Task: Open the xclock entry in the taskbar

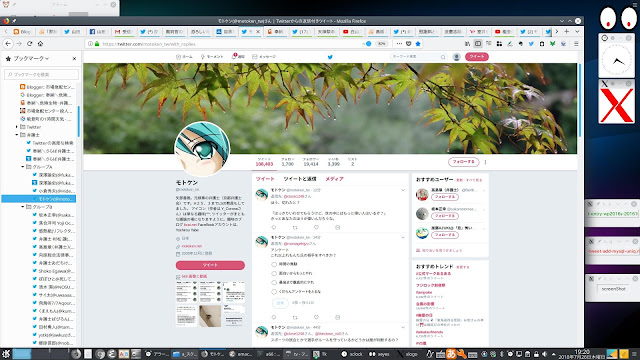Action: [x=352, y=354]
